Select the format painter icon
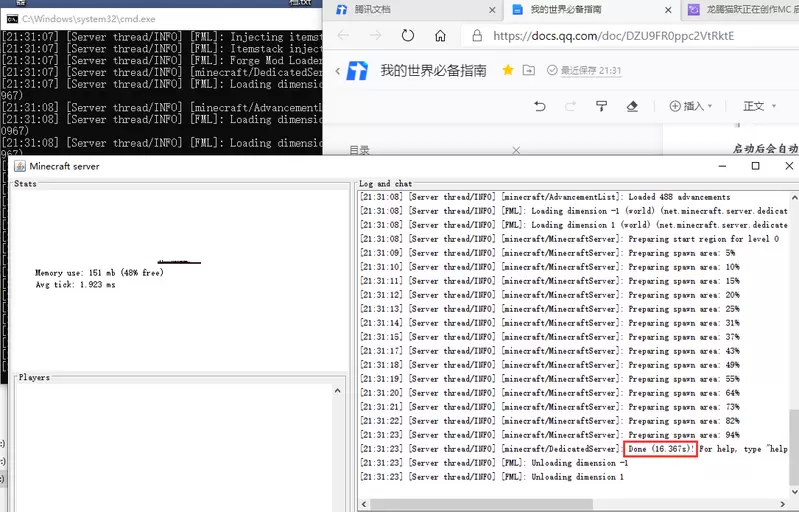The width and height of the screenshot is (799, 512). coord(601,106)
